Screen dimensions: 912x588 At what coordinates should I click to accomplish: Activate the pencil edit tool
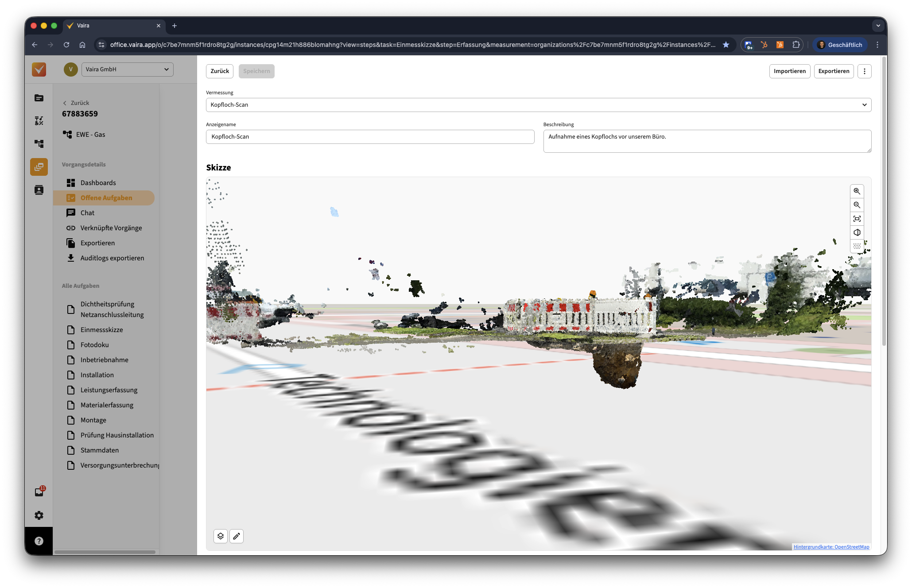(x=237, y=536)
